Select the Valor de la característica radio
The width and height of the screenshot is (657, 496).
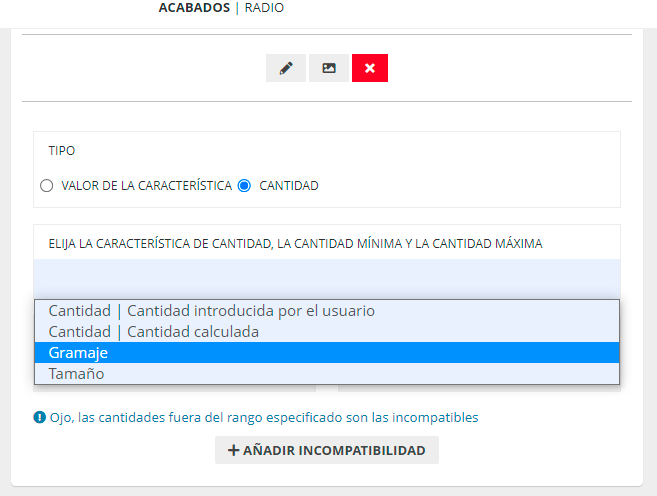point(46,186)
